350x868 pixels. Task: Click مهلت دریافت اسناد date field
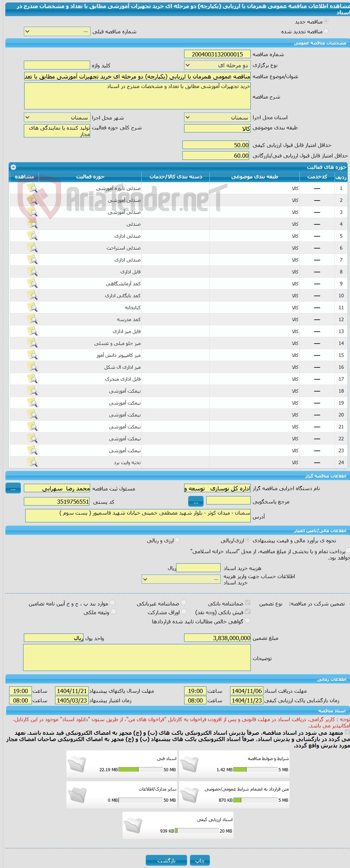coord(247,691)
